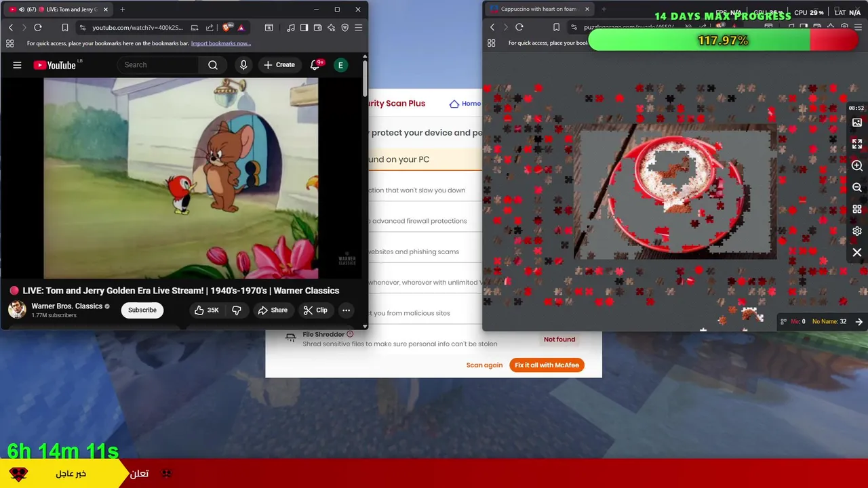868x488 pixels.
Task: Click the YouTube address bar URL
Action: (138, 28)
